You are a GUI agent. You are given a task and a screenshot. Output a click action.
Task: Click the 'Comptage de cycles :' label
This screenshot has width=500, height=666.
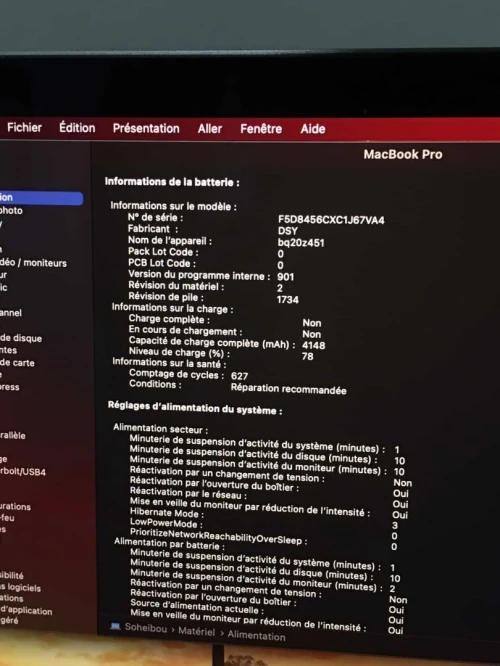(176, 374)
